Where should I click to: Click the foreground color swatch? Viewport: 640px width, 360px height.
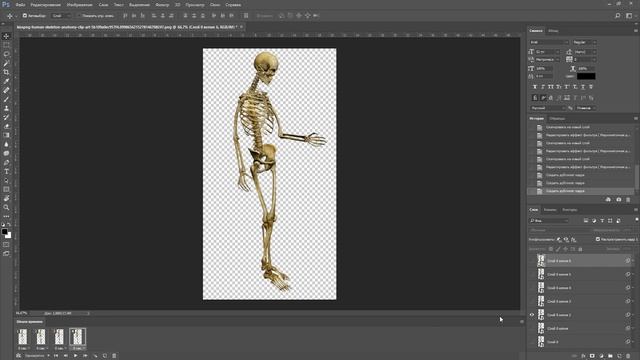click(x=4, y=232)
